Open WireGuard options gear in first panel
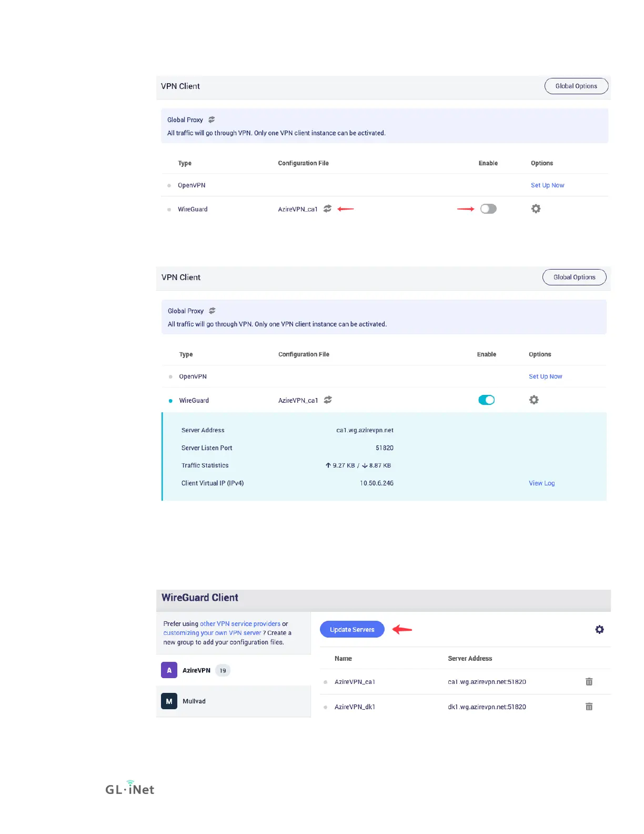Screen dimensions: 644x834 pos(536,208)
